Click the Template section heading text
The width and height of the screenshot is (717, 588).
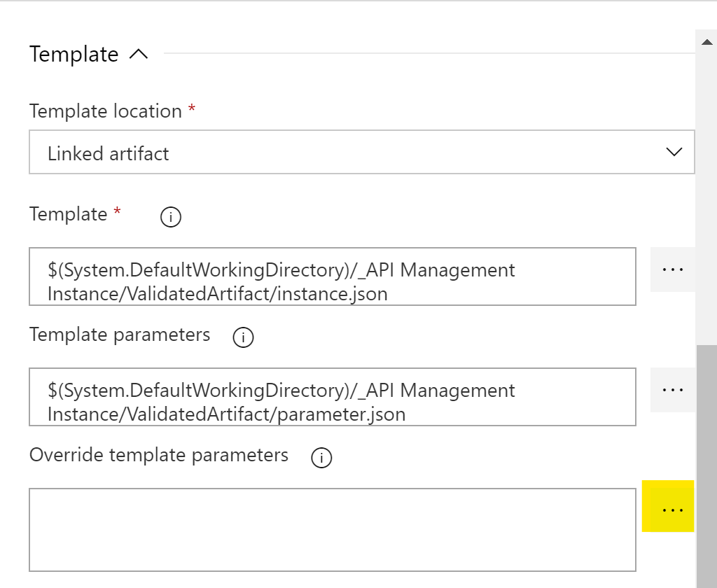pos(74,55)
